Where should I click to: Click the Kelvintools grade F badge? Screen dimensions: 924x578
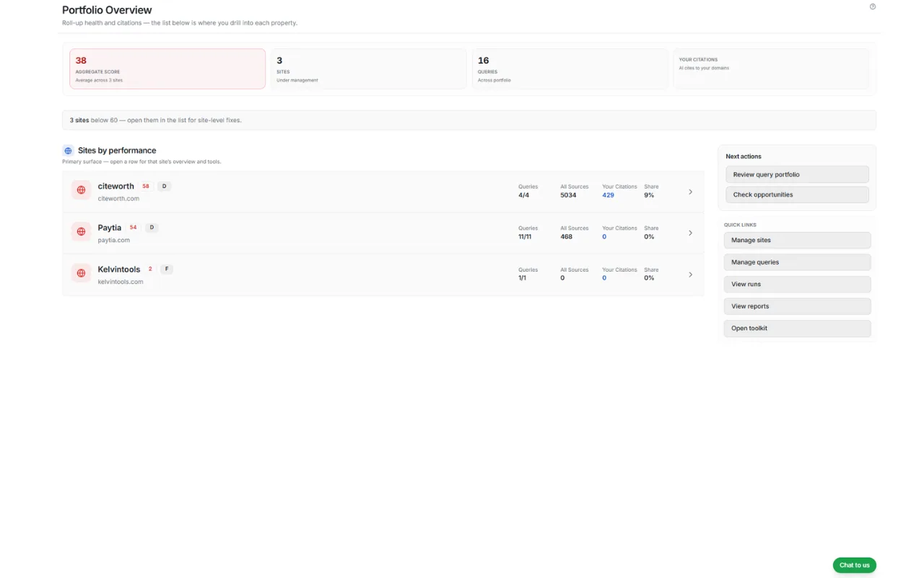(x=167, y=269)
